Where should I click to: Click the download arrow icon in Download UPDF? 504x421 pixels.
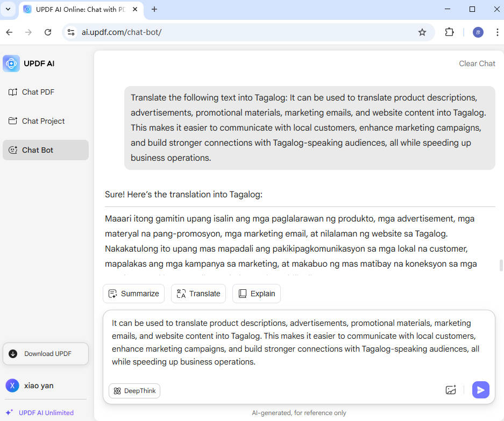pyautogui.click(x=13, y=354)
